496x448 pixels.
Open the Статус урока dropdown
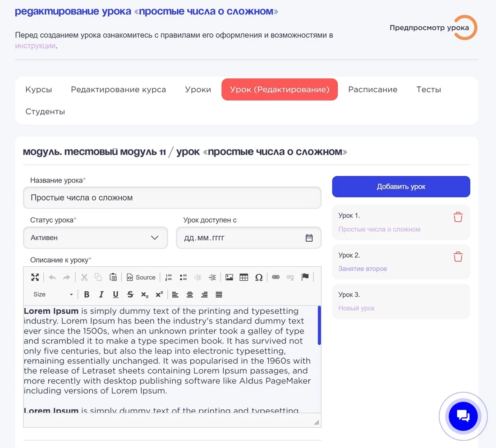coord(95,238)
